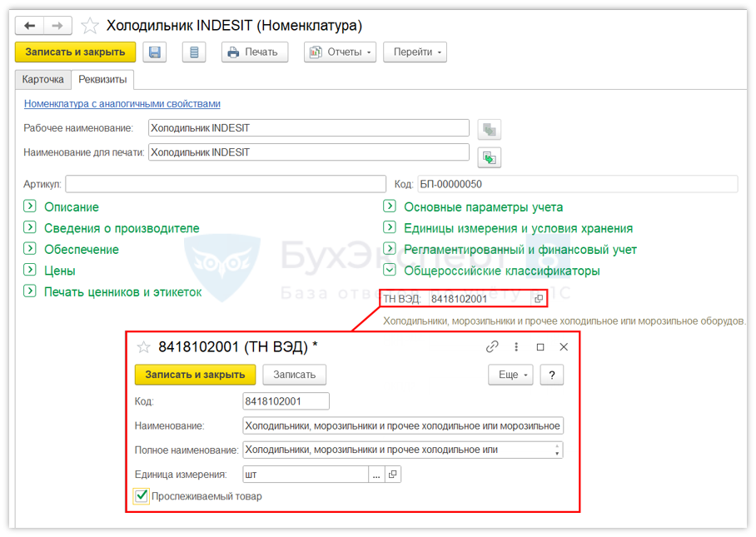This screenshot has width=756, height=537.
Task: Copy link via chain icon in dialog
Action: [492, 346]
